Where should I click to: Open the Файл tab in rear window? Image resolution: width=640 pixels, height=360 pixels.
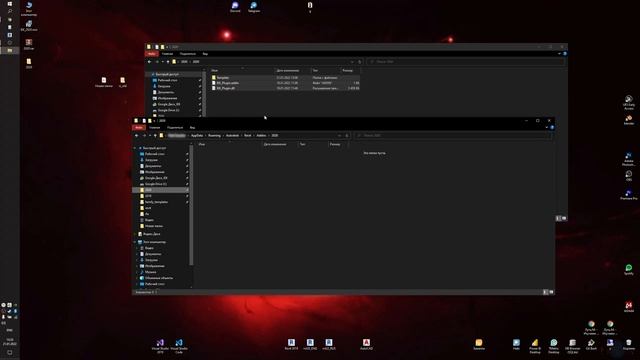[151, 53]
